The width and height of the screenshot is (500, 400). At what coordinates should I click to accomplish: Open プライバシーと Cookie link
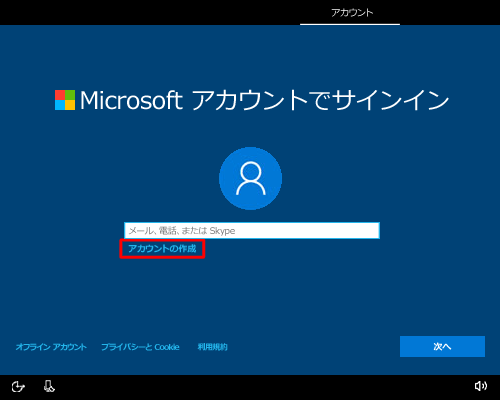tap(140, 347)
